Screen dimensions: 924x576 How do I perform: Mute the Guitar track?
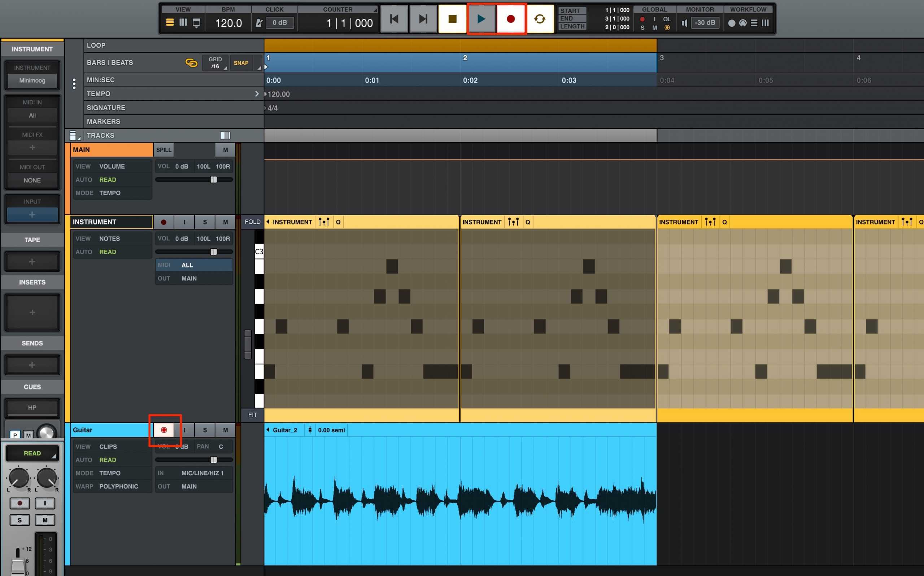[225, 430]
